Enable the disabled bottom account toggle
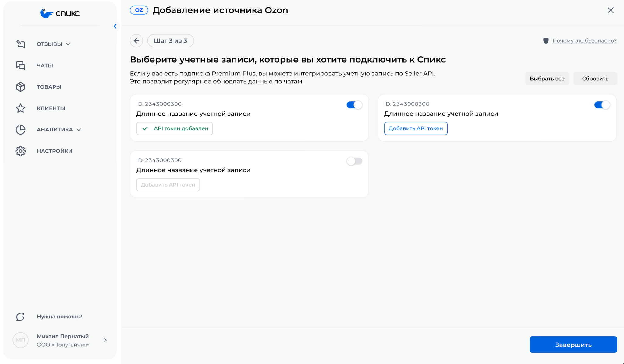The image size is (624, 364). pos(354,161)
